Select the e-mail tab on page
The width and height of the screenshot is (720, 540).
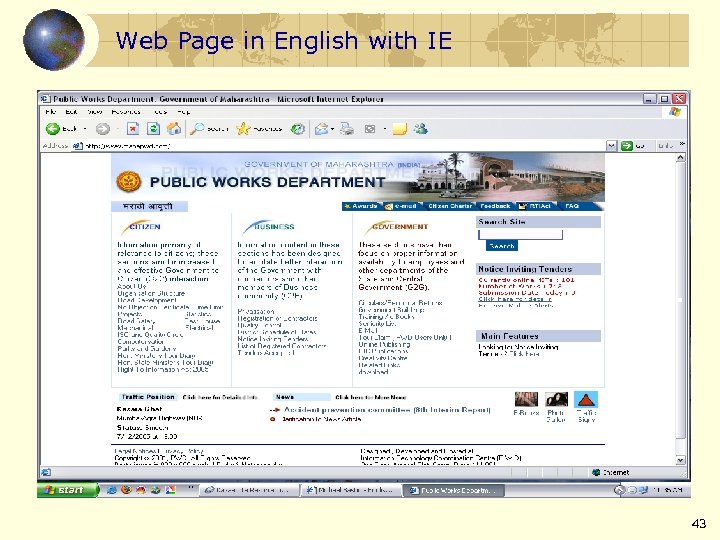(x=401, y=206)
